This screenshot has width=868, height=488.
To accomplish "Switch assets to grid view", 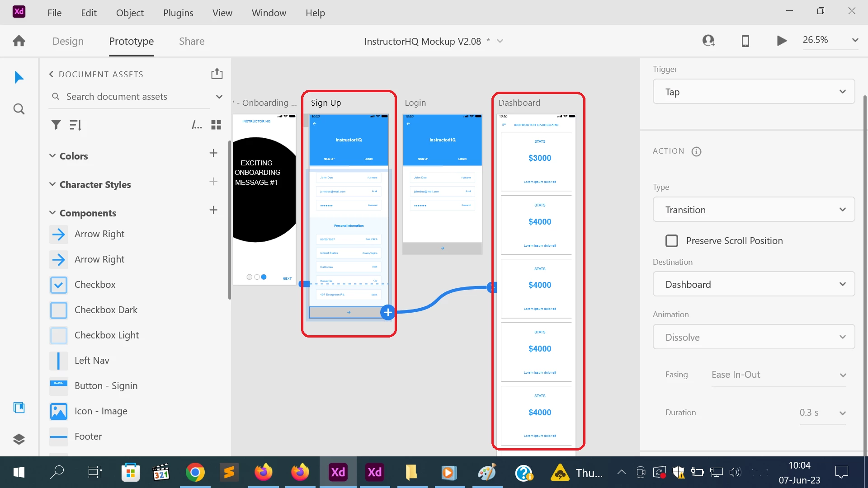I will (x=216, y=125).
